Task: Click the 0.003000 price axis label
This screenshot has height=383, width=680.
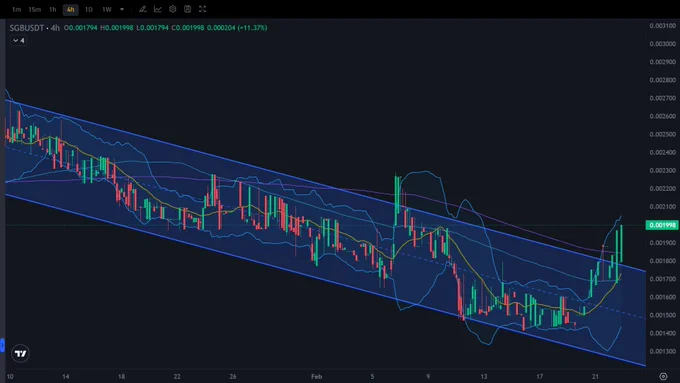Action: [663, 44]
